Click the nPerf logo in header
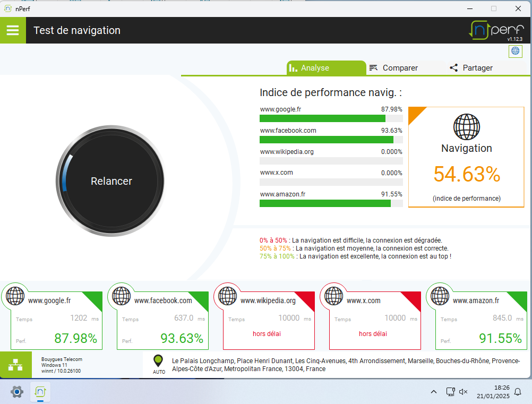This screenshot has width=532, height=404. click(496, 30)
